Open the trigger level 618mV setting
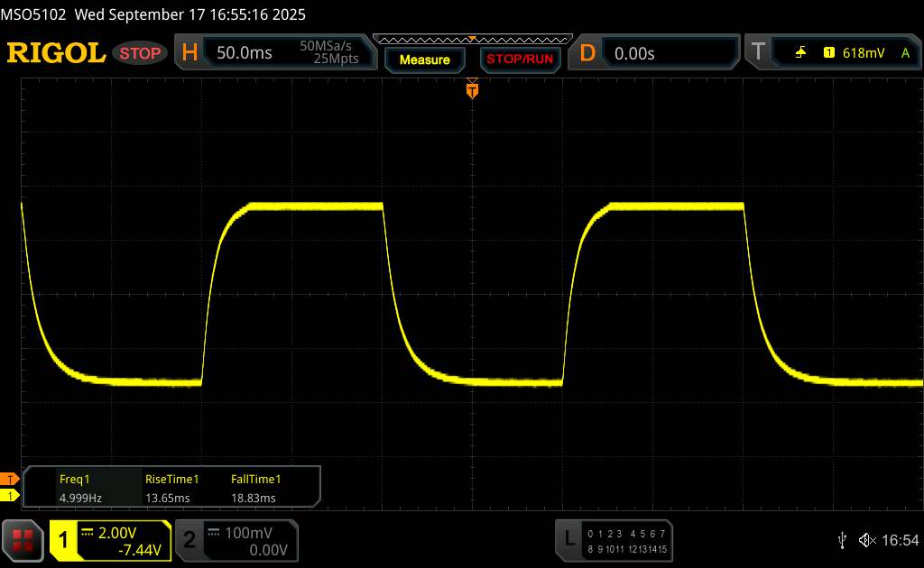Viewport: 924px width, 568px height. [864, 53]
